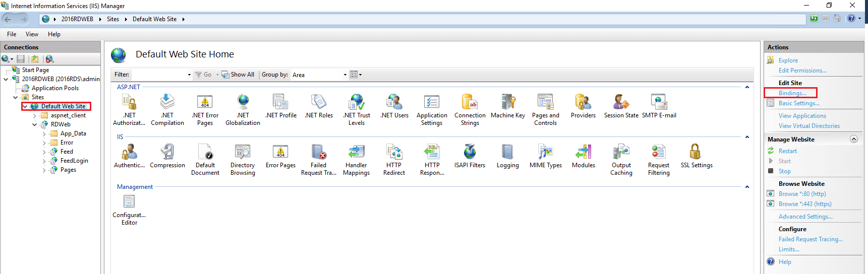
Task: Open the IIS Authentication feature
Action: coord(129,156)
